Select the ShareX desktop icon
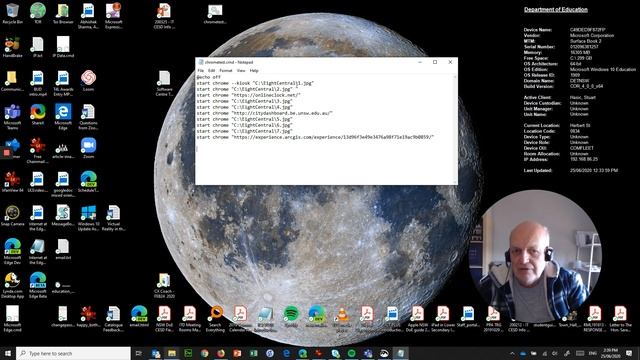Screen dimensions: 640x360 click(38, 114)
